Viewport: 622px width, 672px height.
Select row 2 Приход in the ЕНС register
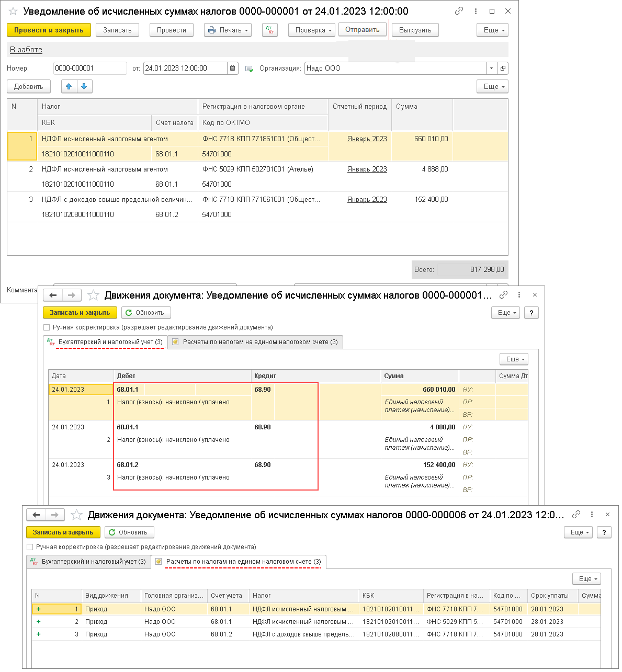316,622
